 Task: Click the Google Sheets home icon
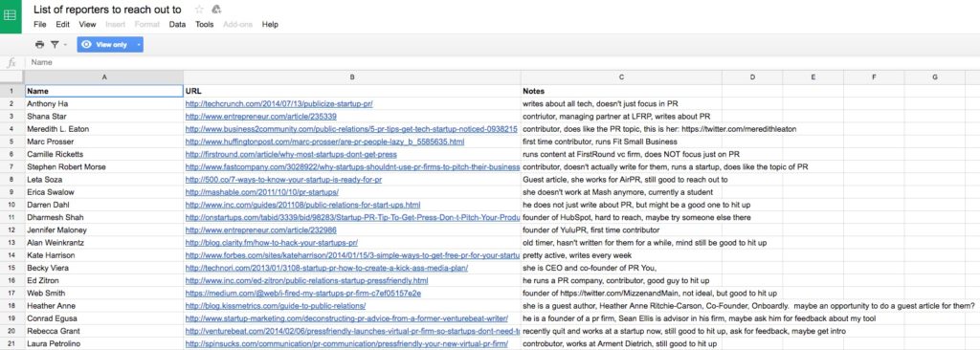11,16
